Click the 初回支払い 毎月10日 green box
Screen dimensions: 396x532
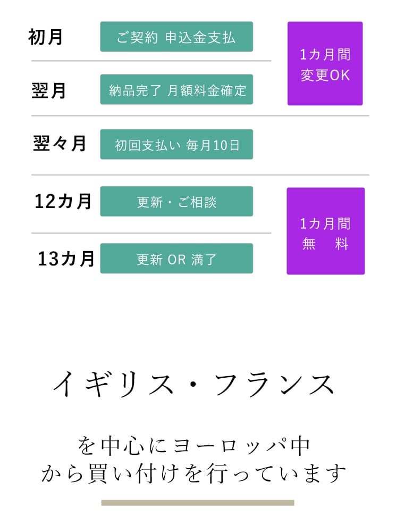click(176, 144)
